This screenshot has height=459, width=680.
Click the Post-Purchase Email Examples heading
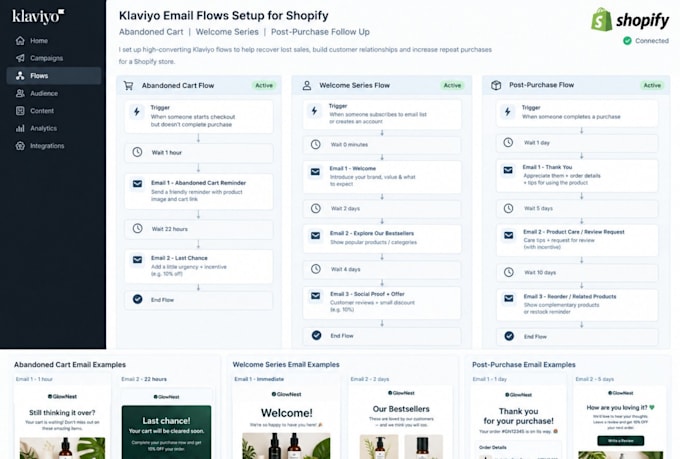coord(523,364)
